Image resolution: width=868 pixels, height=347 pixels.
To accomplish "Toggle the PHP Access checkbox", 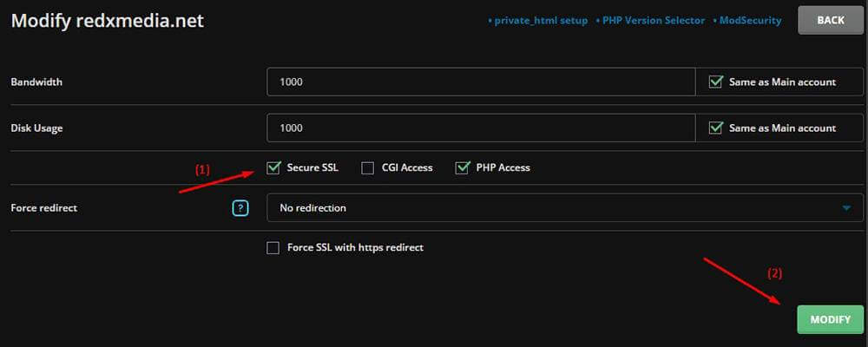I will point(462,167).
